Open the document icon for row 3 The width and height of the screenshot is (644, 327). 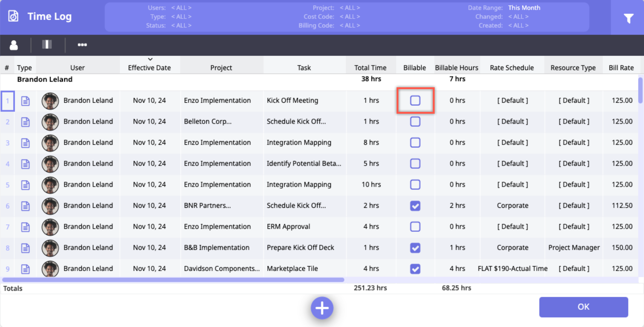click(x=25, y=143)
